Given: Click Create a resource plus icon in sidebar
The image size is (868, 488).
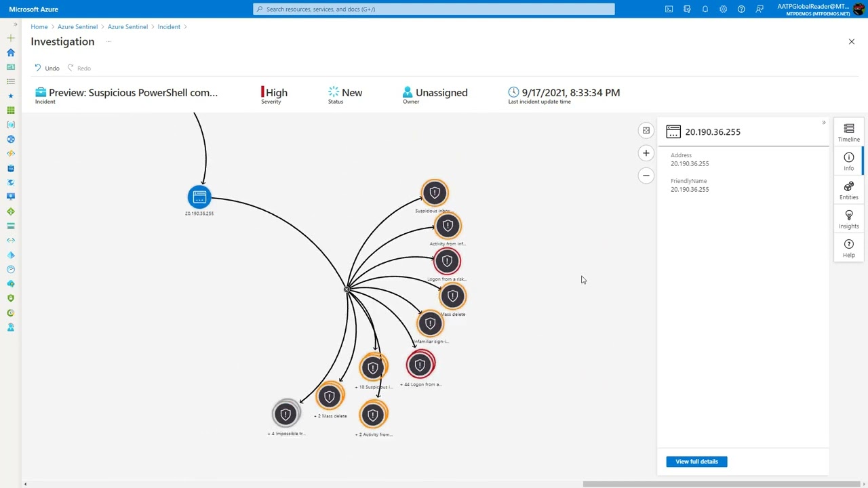Looking at the screenshot, I should (10, 38).
